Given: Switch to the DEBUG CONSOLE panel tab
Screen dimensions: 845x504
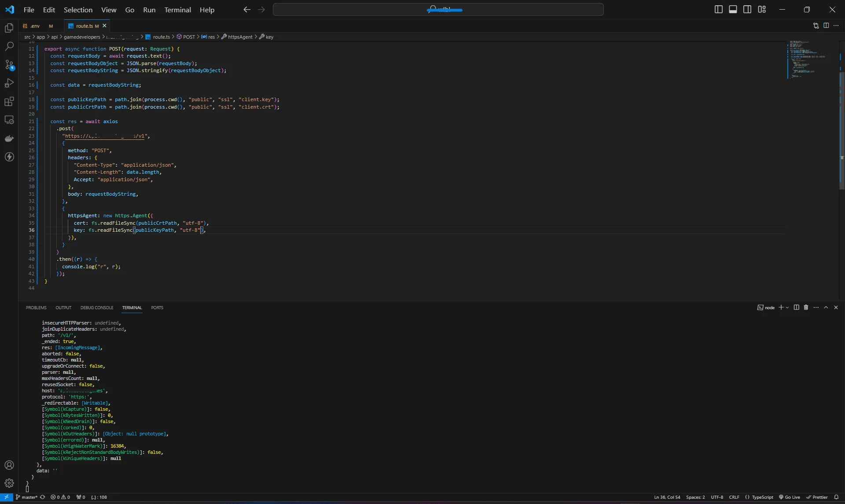Looking at the screenshot, I should [x=97, y=308].
